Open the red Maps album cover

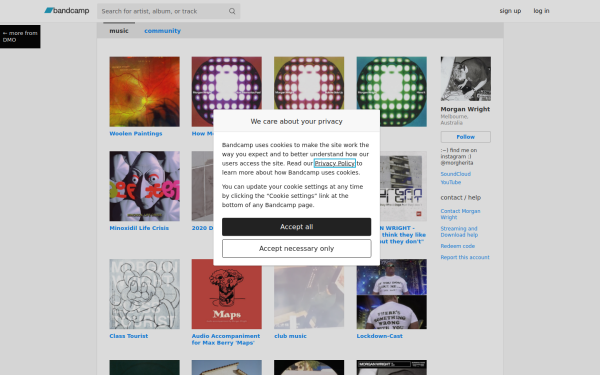point(227,294)
